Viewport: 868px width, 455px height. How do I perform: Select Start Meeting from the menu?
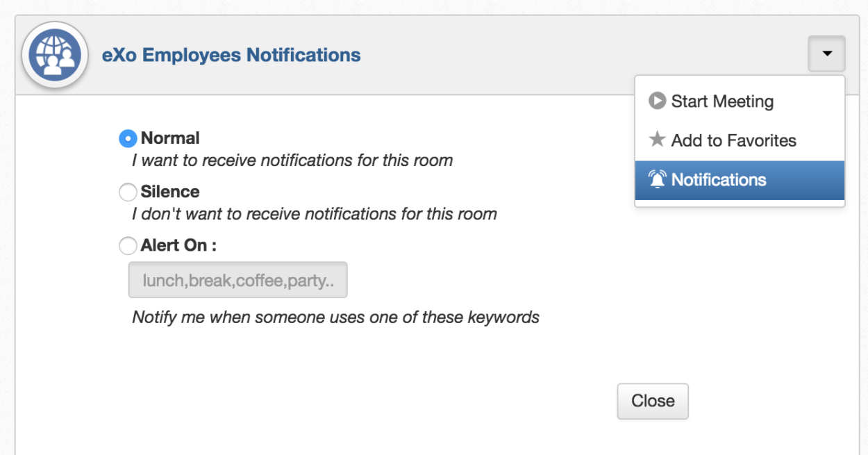tap(722, 101)
